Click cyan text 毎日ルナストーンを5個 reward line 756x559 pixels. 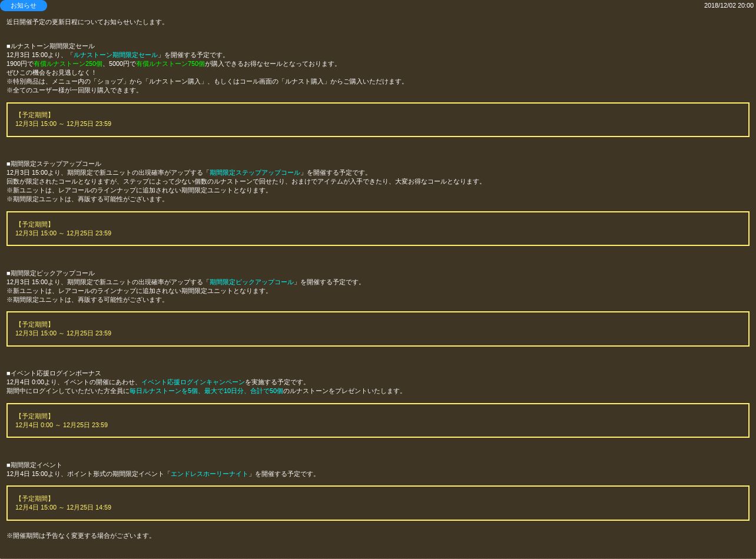pos(206,391)
